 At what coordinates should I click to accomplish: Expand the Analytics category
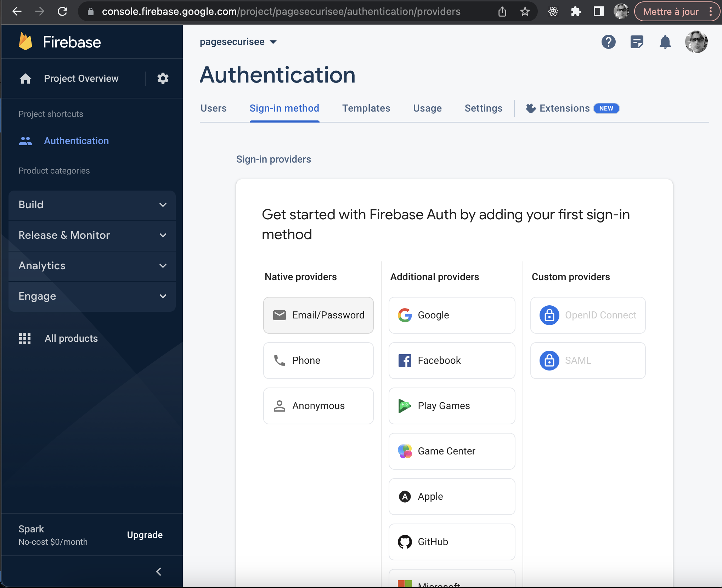(92, 266)
